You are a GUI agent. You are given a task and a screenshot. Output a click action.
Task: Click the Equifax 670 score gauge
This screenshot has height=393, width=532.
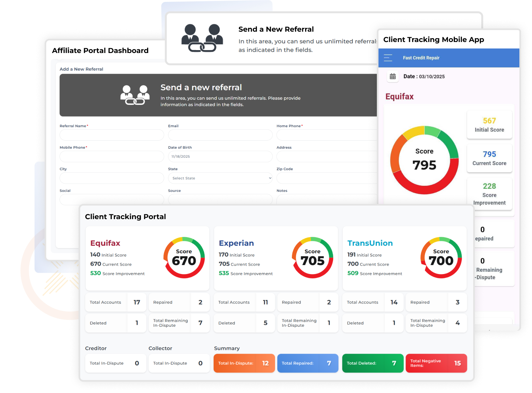pyautogui.click(x=184, y=258)
